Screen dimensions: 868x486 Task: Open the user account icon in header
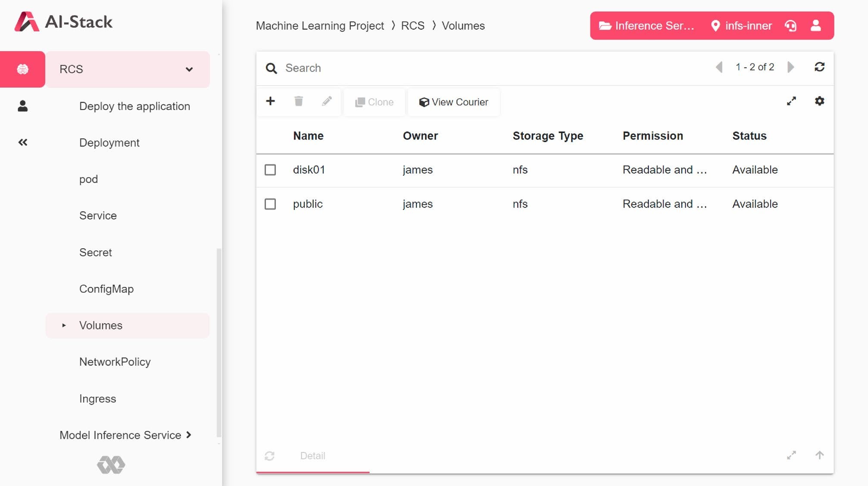tap(815, 26)
